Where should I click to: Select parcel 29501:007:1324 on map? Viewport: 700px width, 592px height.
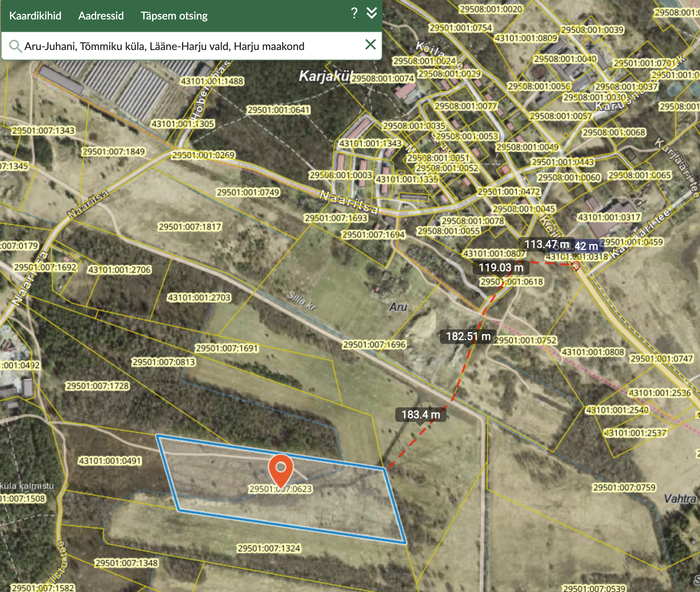pos(269,548)
